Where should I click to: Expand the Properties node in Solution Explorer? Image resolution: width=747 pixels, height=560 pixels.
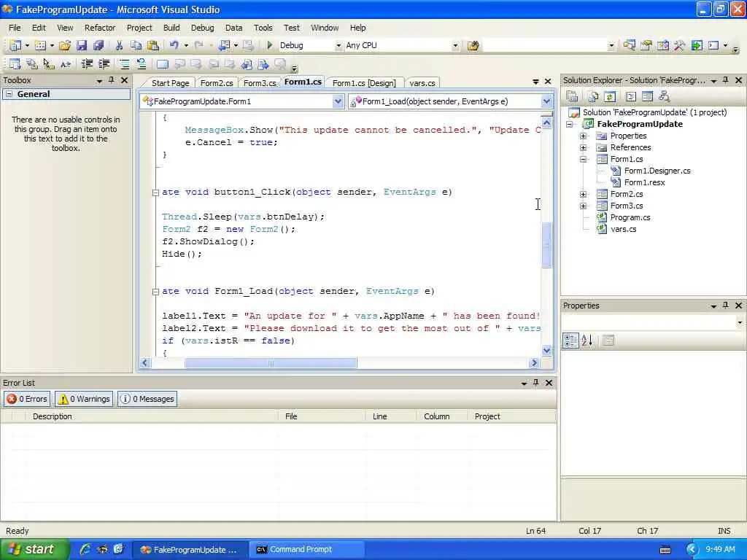583,136
